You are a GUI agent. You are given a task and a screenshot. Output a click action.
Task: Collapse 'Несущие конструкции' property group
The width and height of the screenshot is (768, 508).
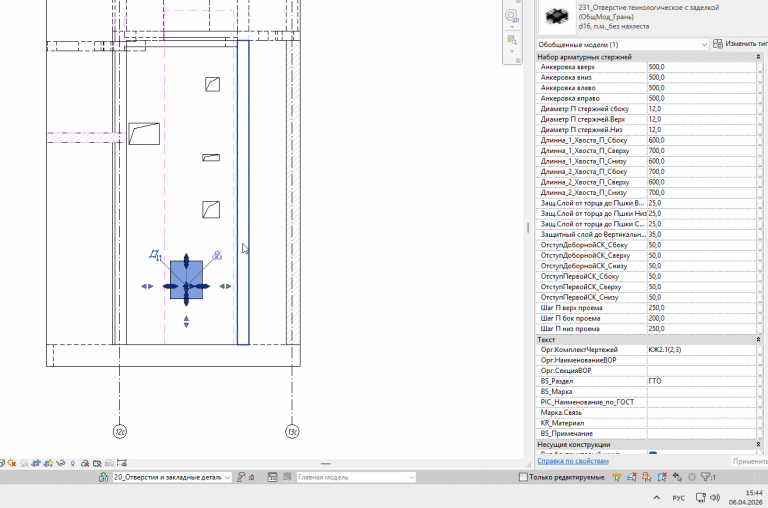tap(758, 444)
